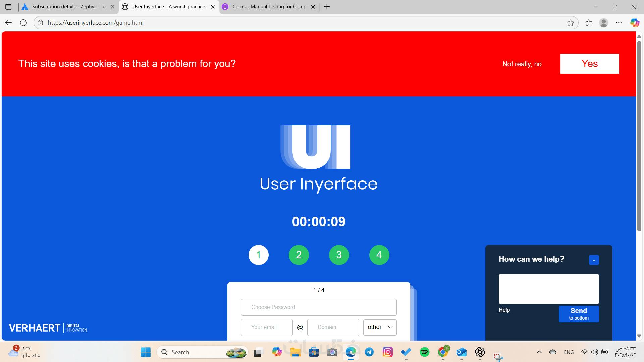Switch to Course Manual Testing tab

[268, 7]
